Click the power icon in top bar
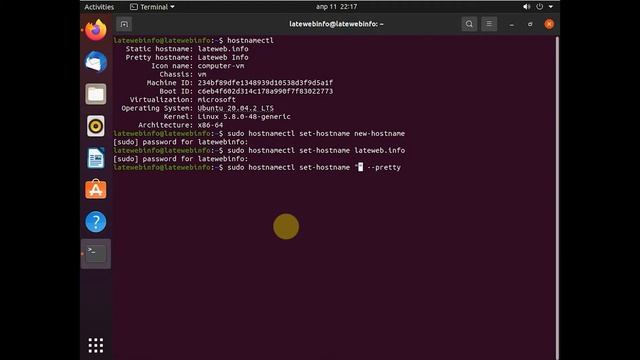 (540, 7)
